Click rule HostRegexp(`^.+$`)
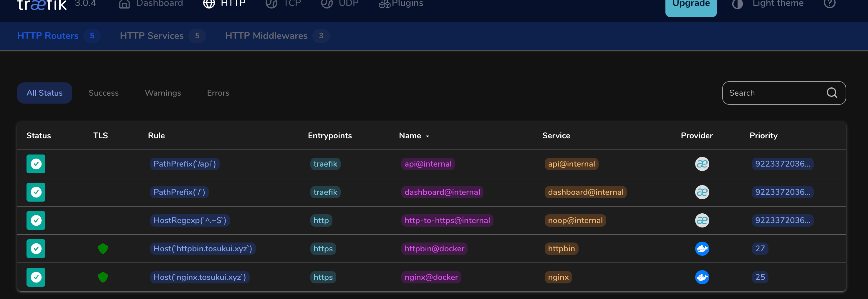This screenshot has width=868, height=299. pos(190,220)
